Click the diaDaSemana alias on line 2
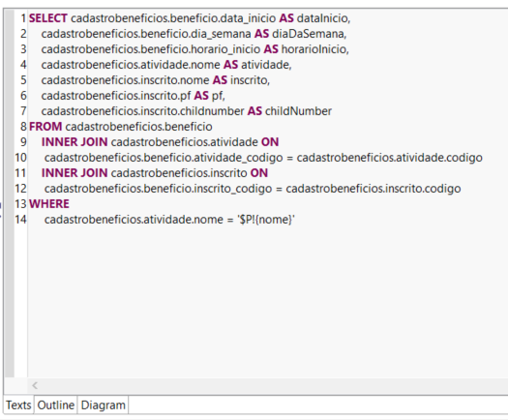This screenshot has height=420, width=508. pyautogui.click(x=308, y=34)
